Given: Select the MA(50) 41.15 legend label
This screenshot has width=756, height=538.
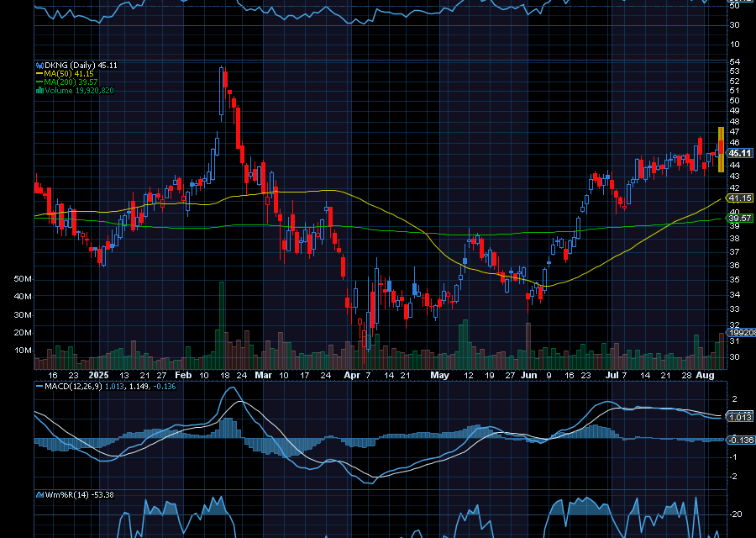Looking at the screenshot, I should (69, 74).
